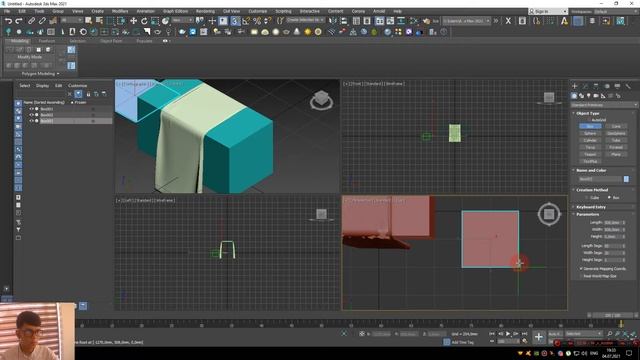Screen dimensions: 640x360
Task: Open the Material Editor icon
Action: 414,21
